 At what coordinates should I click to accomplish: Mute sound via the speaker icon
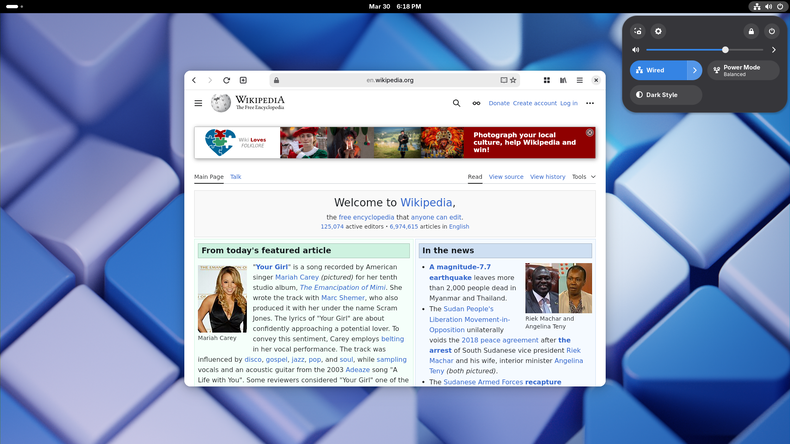[636, 49]
